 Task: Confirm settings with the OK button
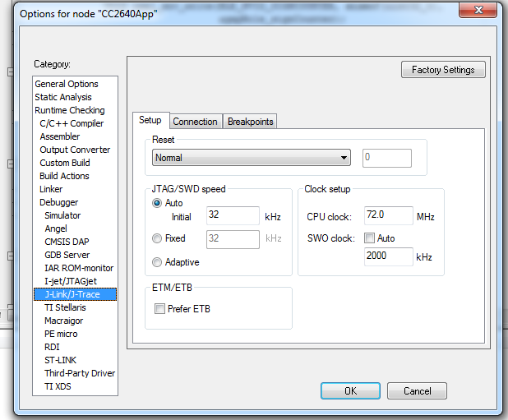pyautogui.click(x=350, y=391)
